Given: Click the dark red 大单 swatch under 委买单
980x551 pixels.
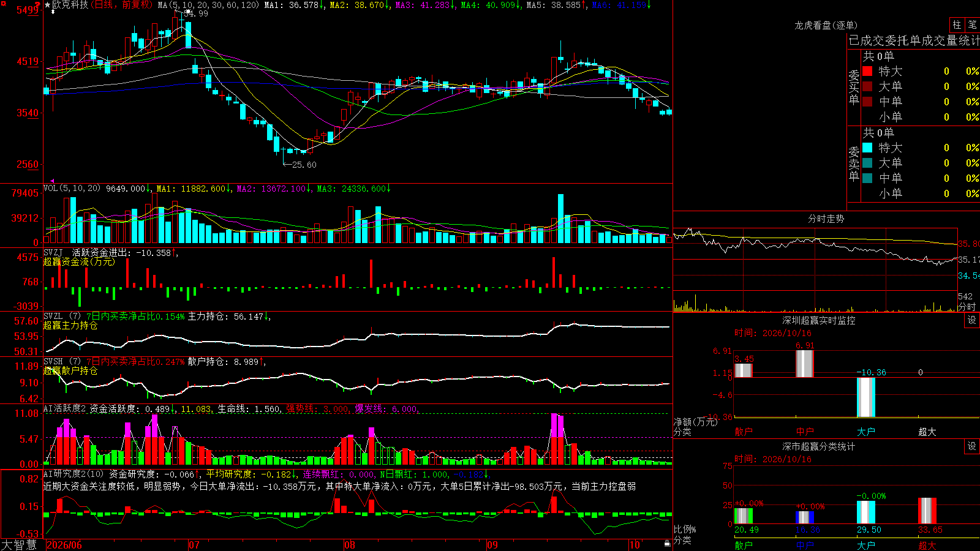Looking at the screenshot, I should tap(867, 86).
